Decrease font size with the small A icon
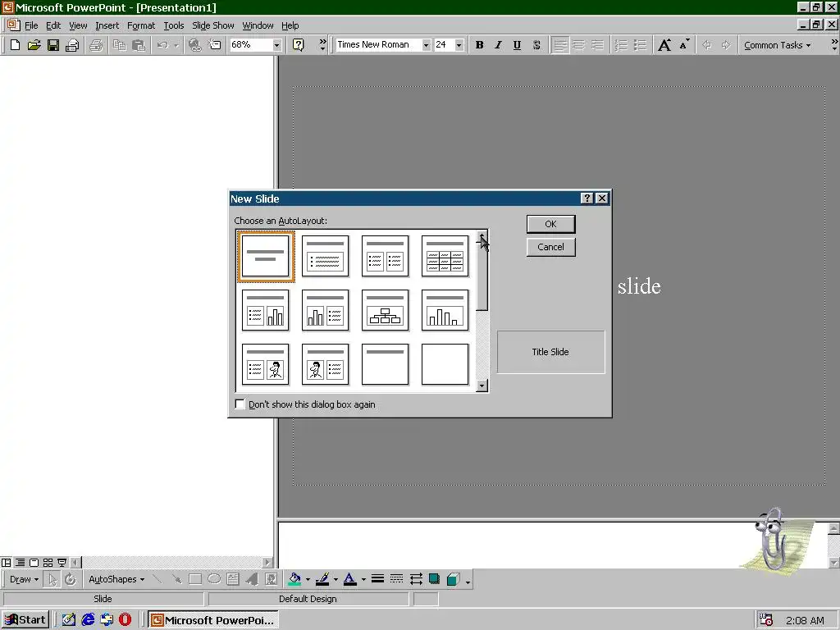Screen dimensions: 840x630 [x=684, y=45]
